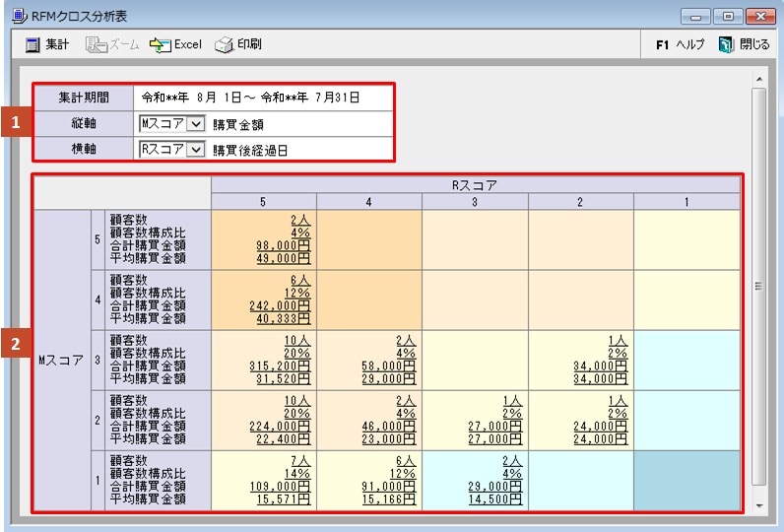Click the scrollbar down arrow
This screenshot has height=532, width=784.
(759, 505)
